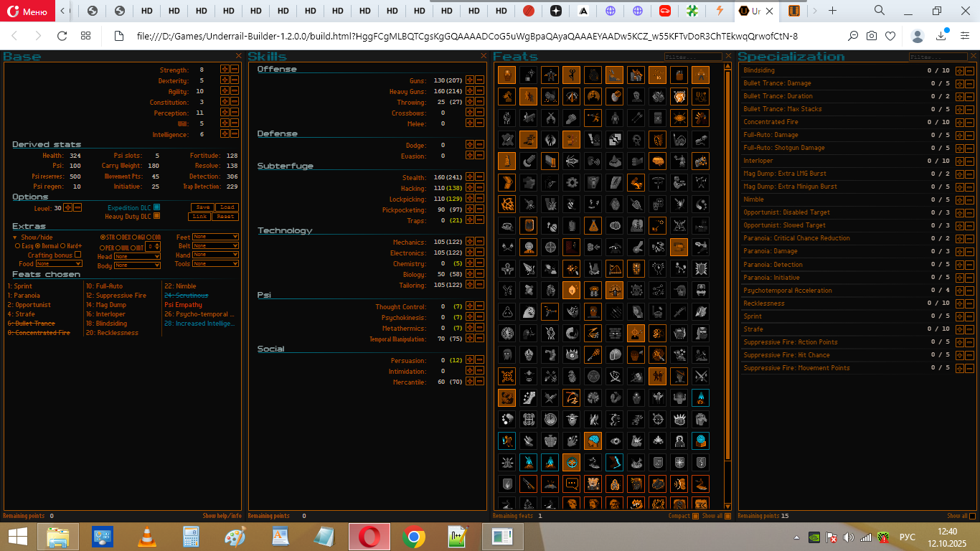Open the Show help/info link
The image size is (980, 551).
point(222,516)
